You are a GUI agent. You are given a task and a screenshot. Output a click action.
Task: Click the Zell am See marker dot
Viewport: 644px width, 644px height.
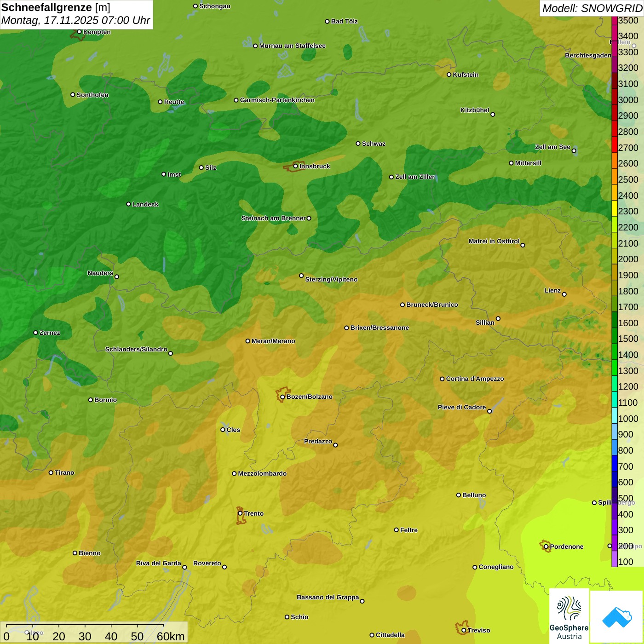pyautogui.click(x=574, y=150)
